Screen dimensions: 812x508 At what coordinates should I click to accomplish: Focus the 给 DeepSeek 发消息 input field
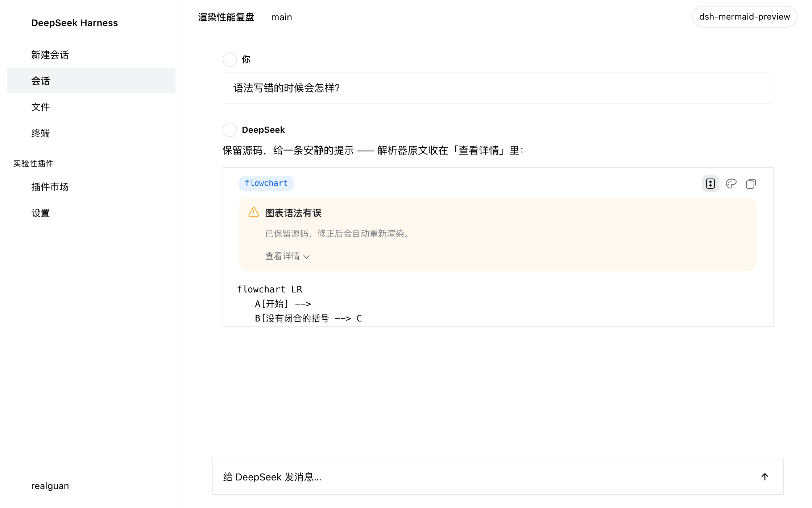click(498, 477)
